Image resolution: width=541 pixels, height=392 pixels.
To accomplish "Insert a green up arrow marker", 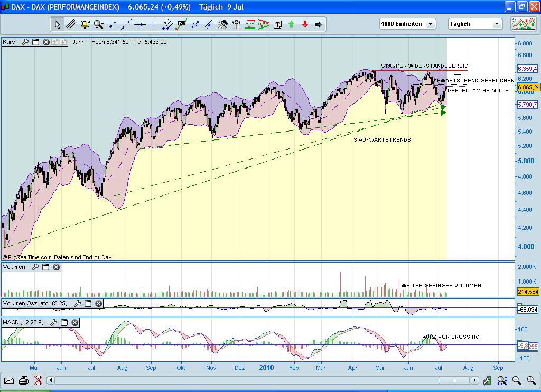I will click(x=291, y=24).
